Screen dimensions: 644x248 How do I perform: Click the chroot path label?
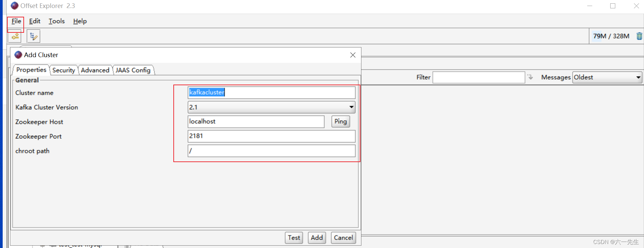click(32, 151)
